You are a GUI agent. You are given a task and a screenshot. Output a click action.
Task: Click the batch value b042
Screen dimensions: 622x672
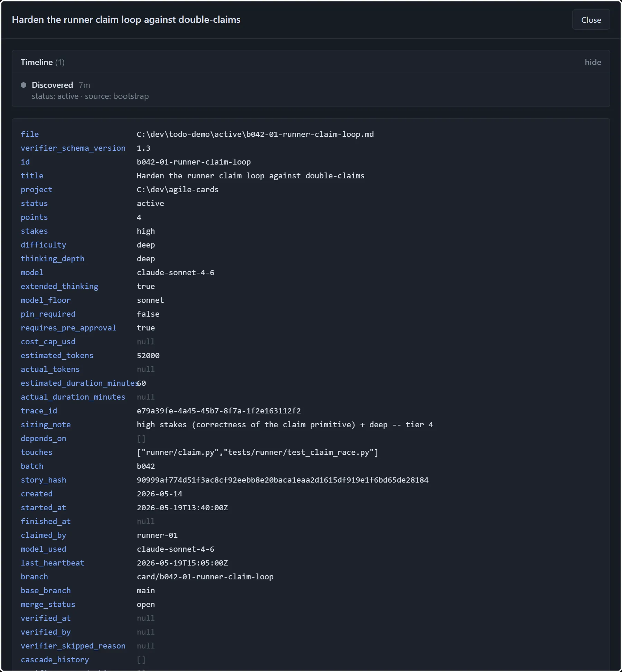pyautogui.click(x=146, y=466)
